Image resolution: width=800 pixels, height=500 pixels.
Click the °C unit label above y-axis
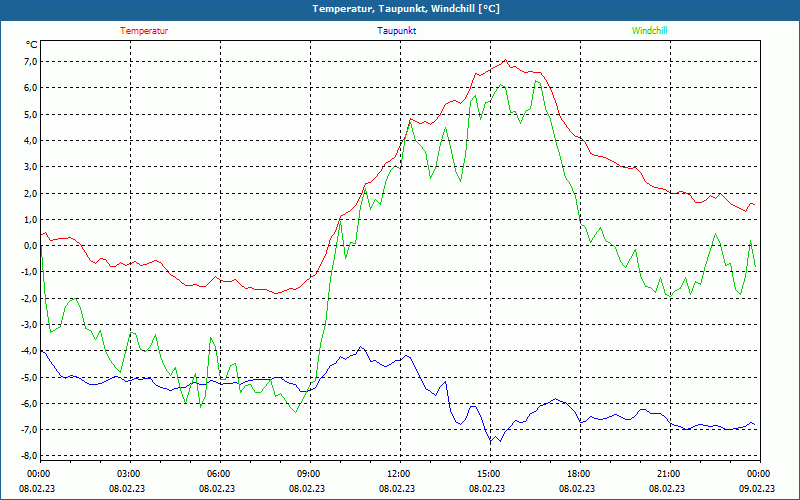31,44
